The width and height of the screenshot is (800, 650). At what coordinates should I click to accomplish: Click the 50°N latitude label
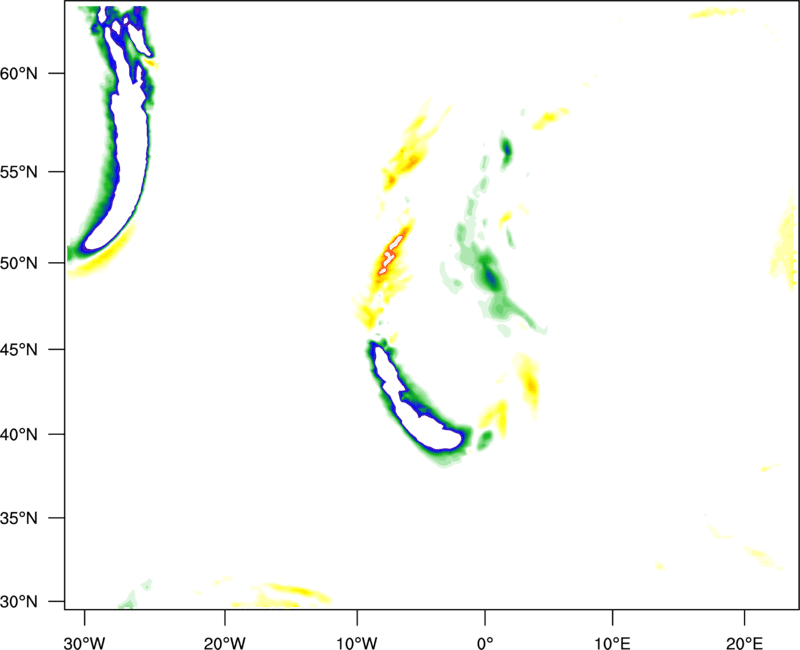click(x=19, y=263)
